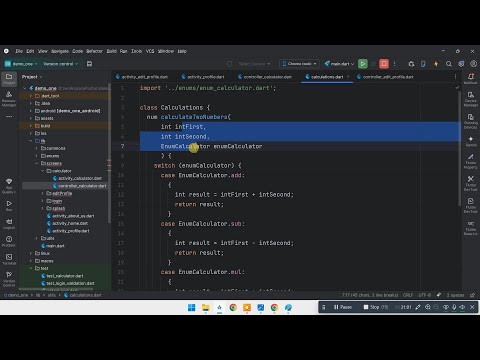This screenshot has width=480, height=360.
Task: Open the VCS menu
Action: 150,51
